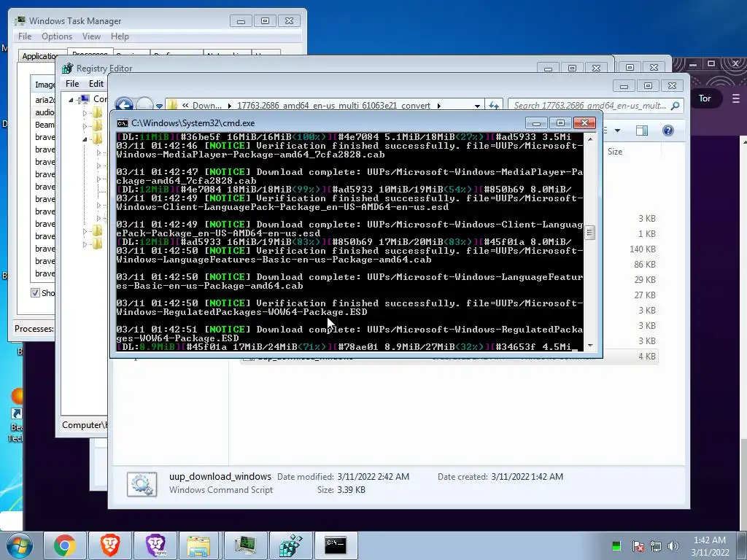Click the folder icon in Explorer address bar
The image size is (747, 560).
[x=172, y=105]
